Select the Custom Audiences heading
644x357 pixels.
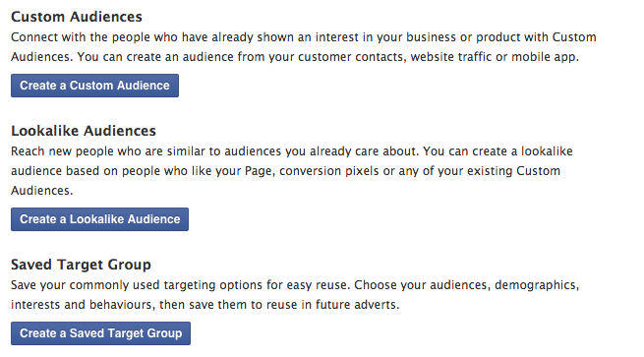77,17
